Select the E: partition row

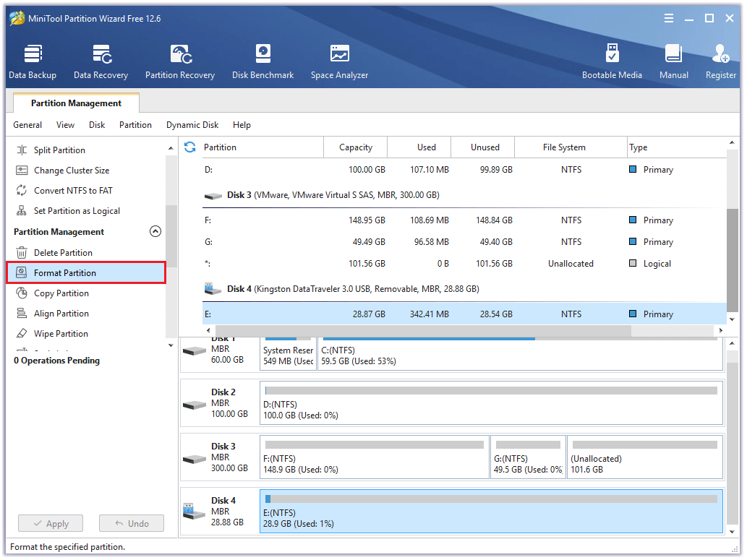(464, 314)
